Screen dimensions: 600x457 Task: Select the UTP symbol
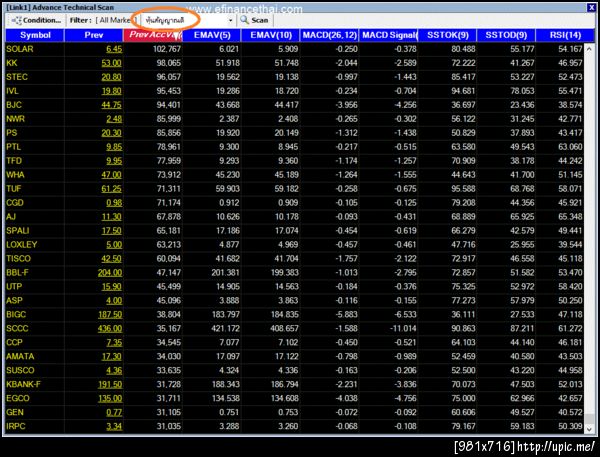(14, 287)
